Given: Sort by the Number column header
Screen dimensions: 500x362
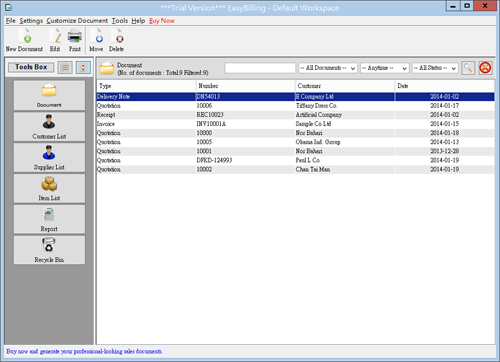Looking at the screenshot, I should [x=246, y=86].
